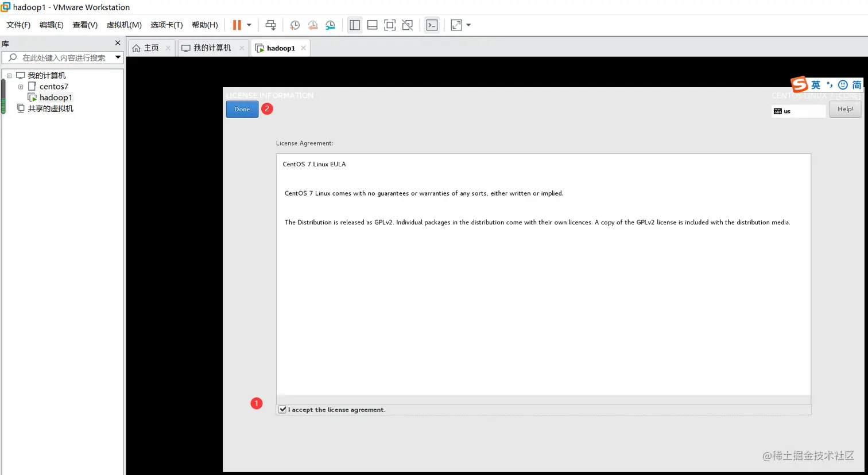Screen dimensions: 868x475
Task: Click the us keyboard layout indicator
Action: (799, 111)
